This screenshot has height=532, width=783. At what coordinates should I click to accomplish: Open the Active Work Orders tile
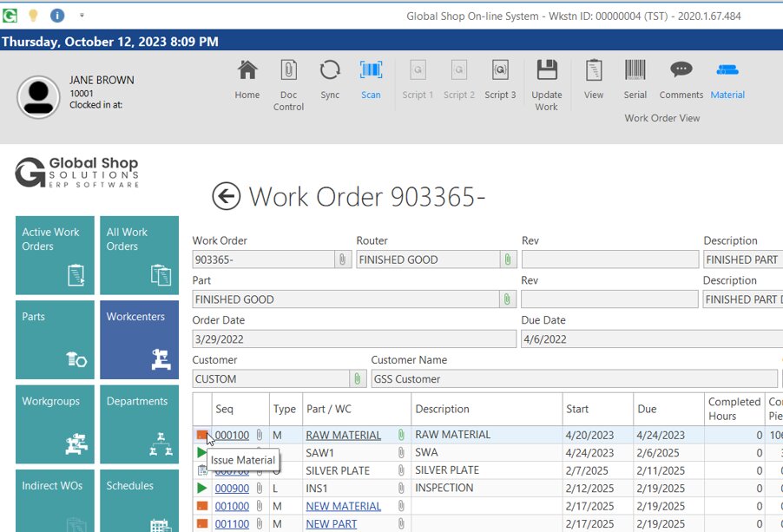55,255
